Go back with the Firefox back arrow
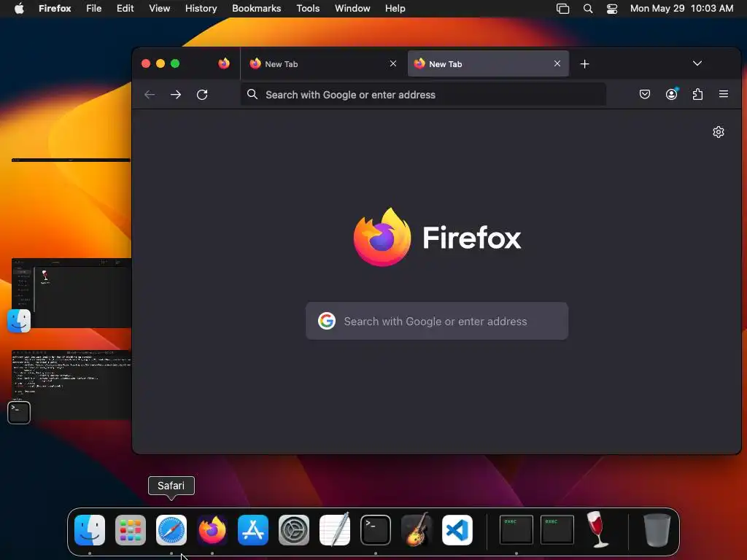This screenshot has height=560, width=747. coord(150,95)
